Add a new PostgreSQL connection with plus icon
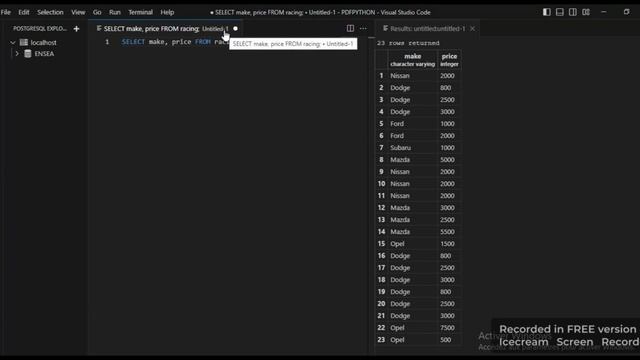The width and height of the screenshot is (640, 360). coord(76,29)
